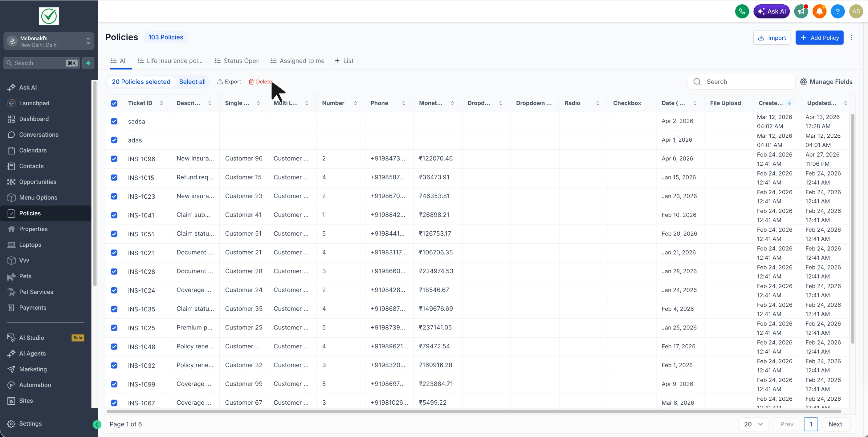Expand the McDonald's location switcher
The image size is (868, 437).
pos(49,41)
